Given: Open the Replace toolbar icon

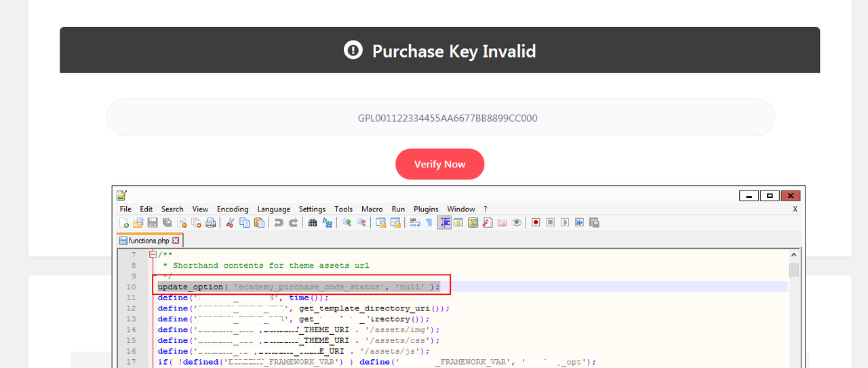Looking at the screenshot, I should 328,222.
